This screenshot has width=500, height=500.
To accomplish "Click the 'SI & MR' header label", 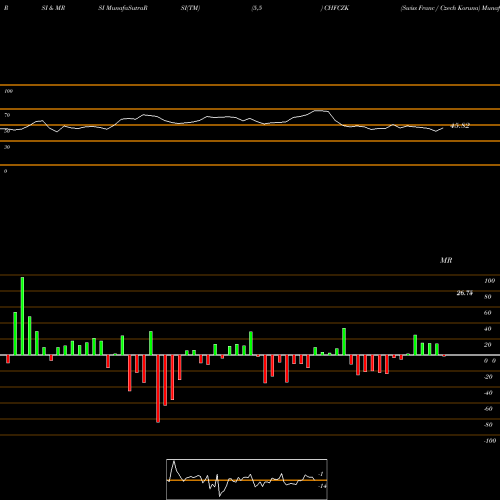I will tap(53, 8).
